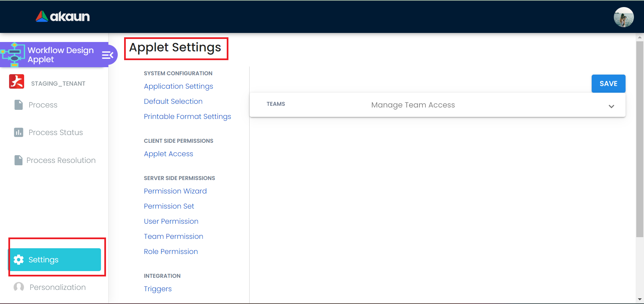This screenshot has height=304, width=644.
Task: Open Triggers under Integration
Action: click(158, 289)
